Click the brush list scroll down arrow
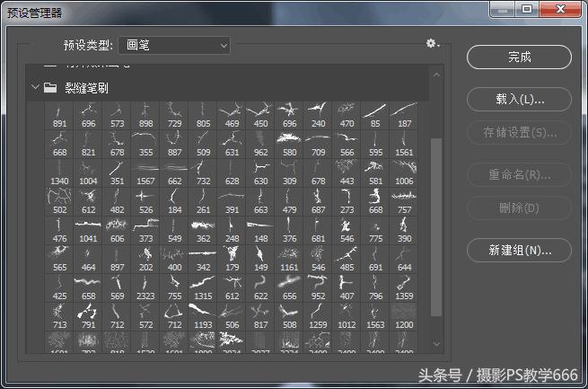 pos(436,343)
